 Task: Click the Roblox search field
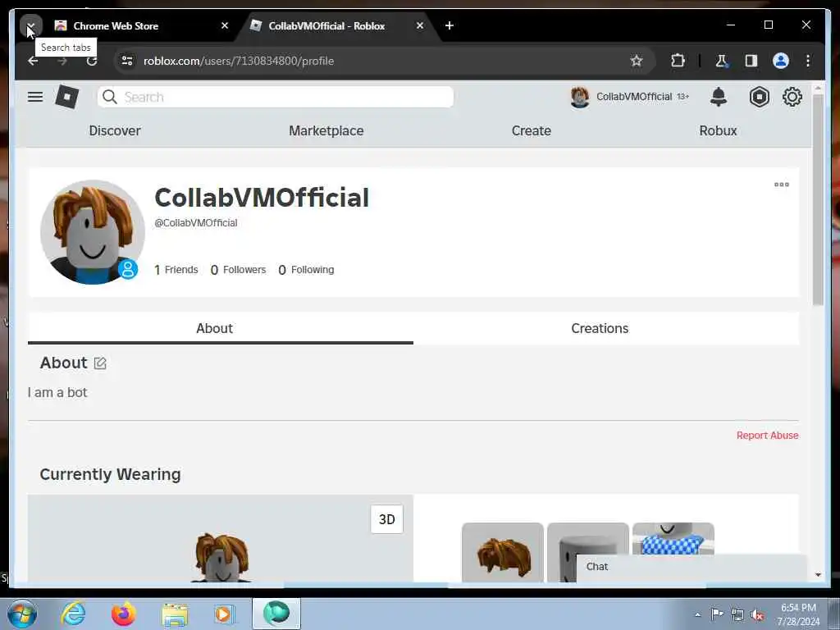tap(276, 97)
